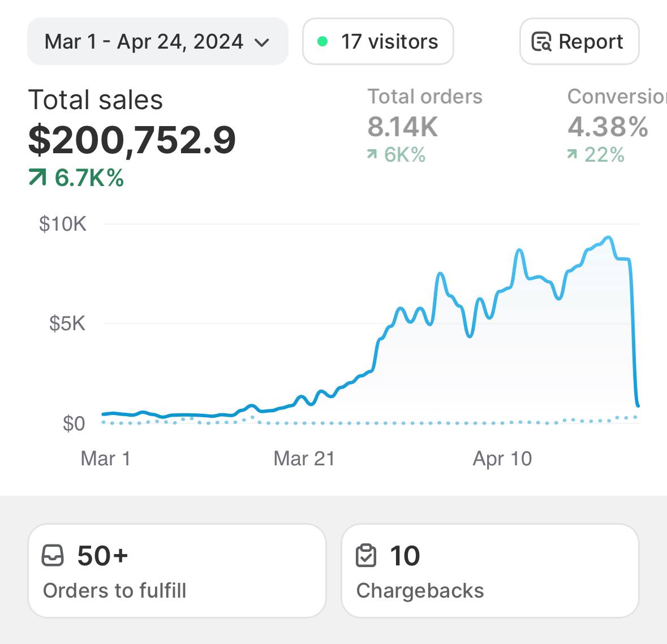Click the Total orders 6K% trend arrow
The width and height of the screenshot is (667, 644).
point(372,154)
